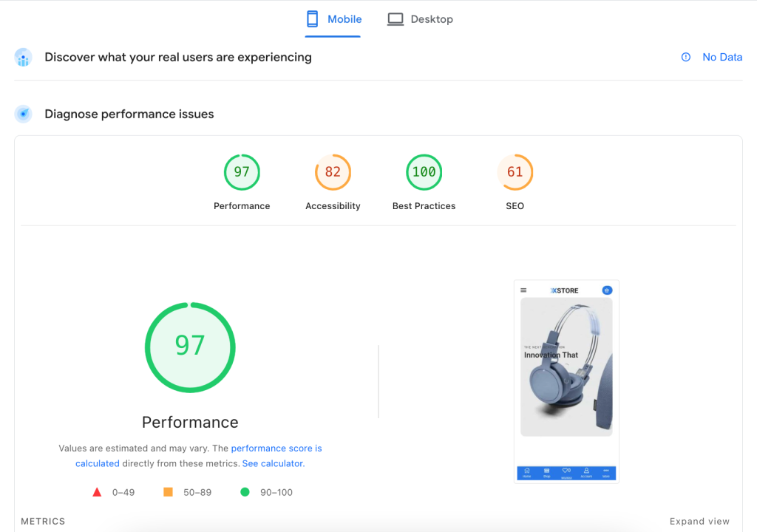Jump to the Accessibility score gauge 82

pyautogui.click(x=333, y=172)
